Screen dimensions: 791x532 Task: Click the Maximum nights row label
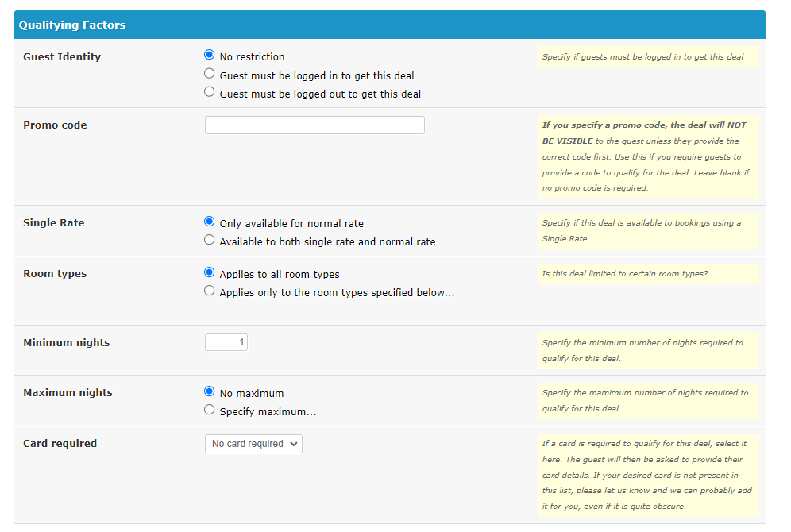(68, 392)
